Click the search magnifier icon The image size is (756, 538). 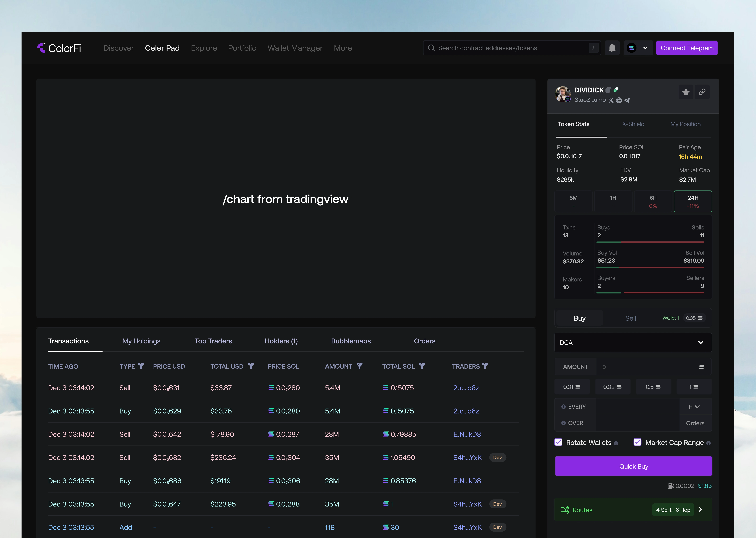tap(431, 48)
